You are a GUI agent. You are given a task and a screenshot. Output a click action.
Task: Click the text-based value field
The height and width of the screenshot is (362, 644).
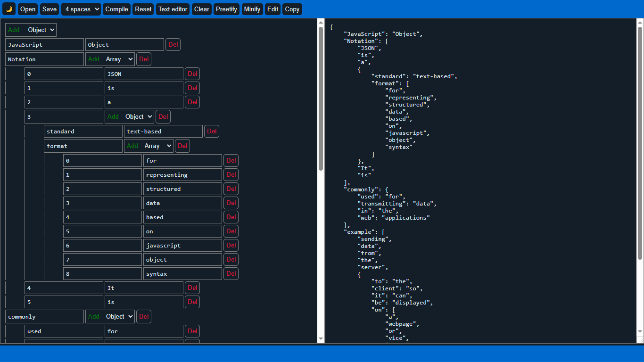[163, 132]
